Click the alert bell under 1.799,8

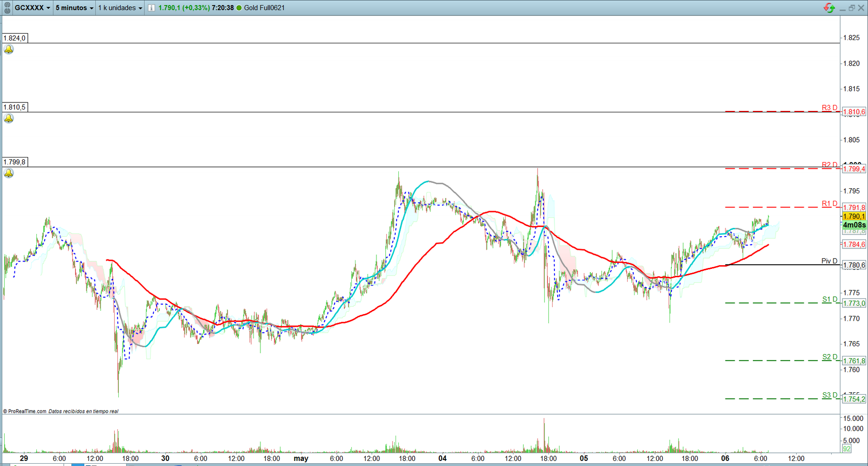click(x=9, y=173)
